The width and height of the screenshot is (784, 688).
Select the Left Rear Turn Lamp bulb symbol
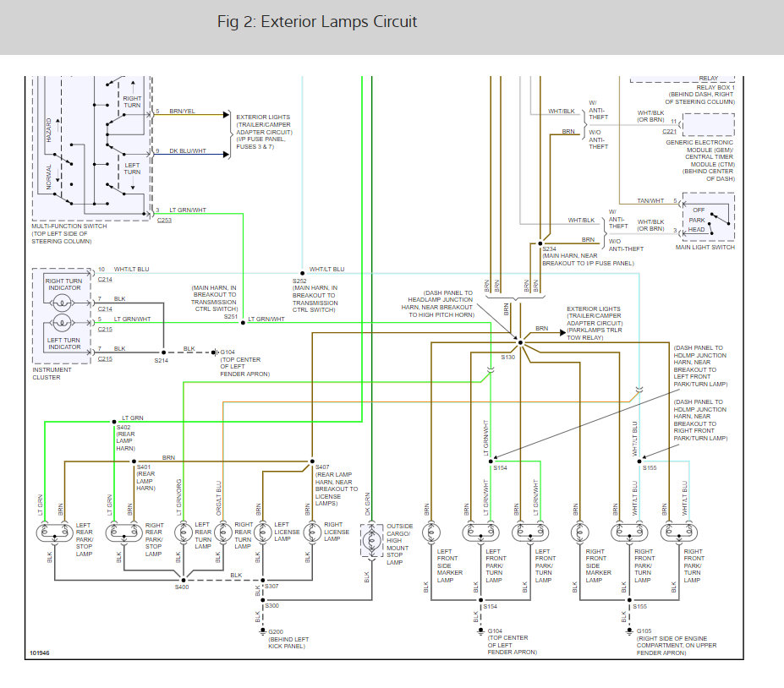tap(184, 532)
